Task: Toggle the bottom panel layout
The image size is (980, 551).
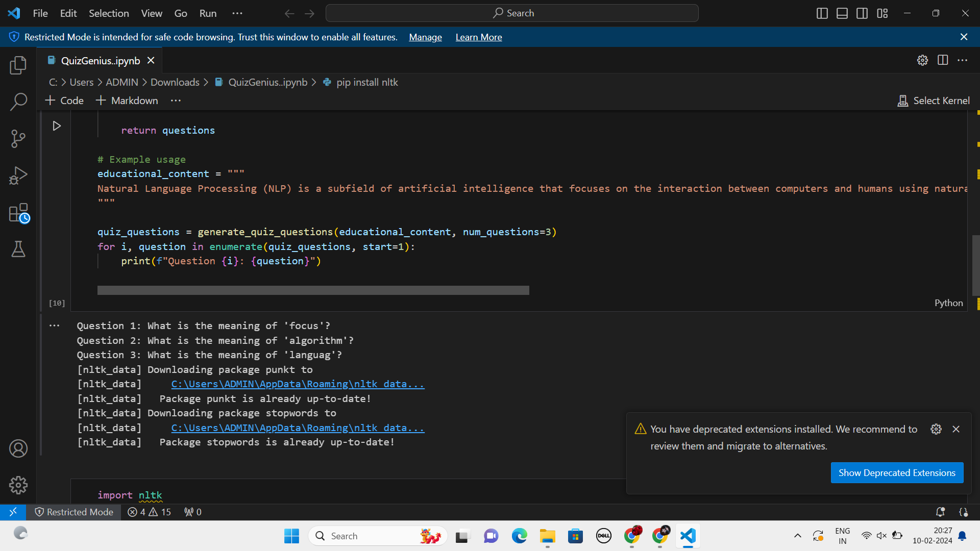Action: pos(842,13)
